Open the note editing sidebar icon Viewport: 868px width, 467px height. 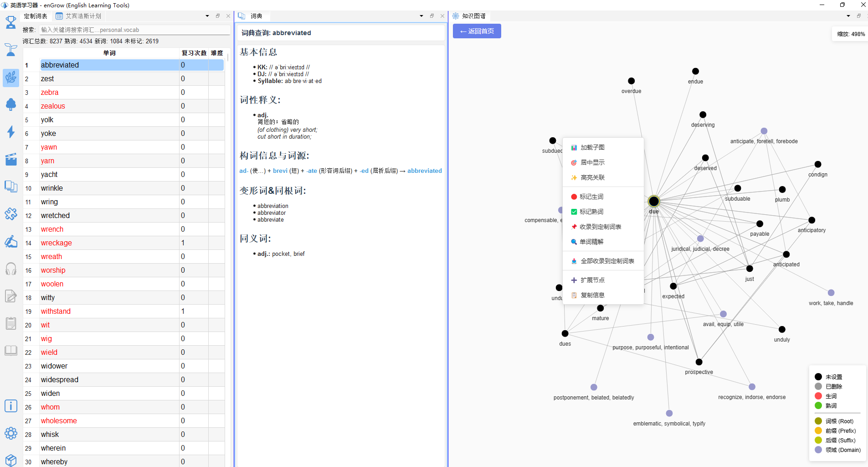tap(11, 296)
